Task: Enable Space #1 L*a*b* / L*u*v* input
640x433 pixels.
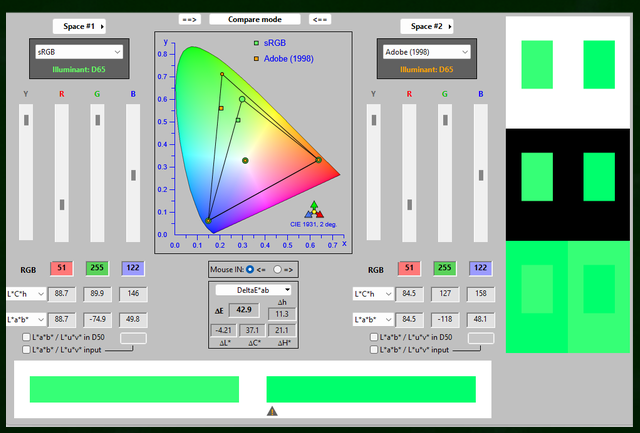Action: coord(26,350)
